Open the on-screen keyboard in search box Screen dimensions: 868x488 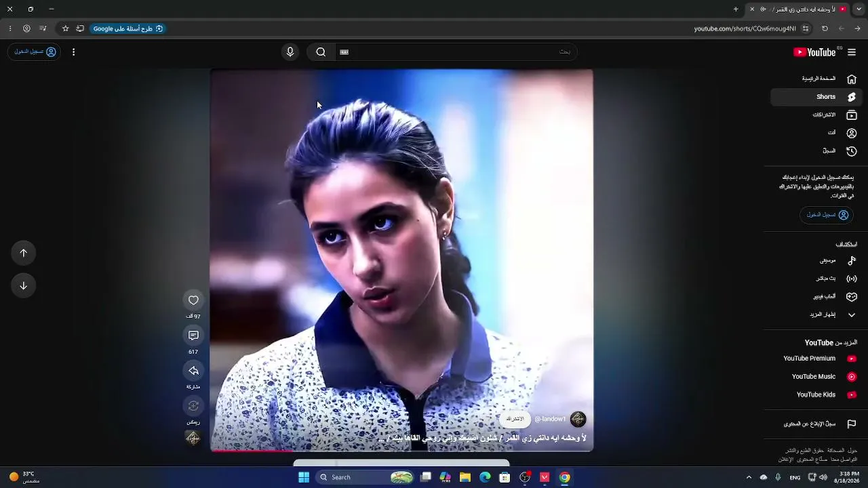click(344, 52)
